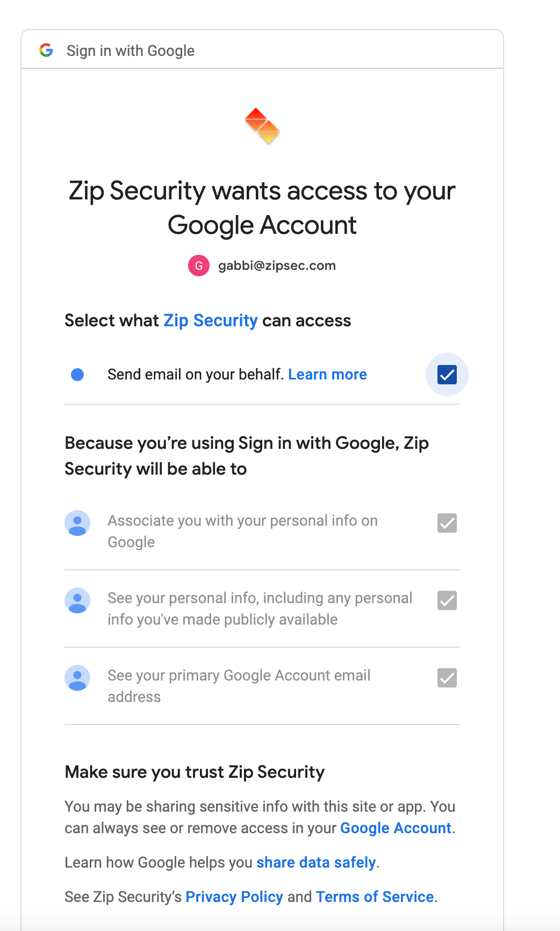Click person icon beside See your personal info
This screenshot has height=931, width=560.
(77, 600)
